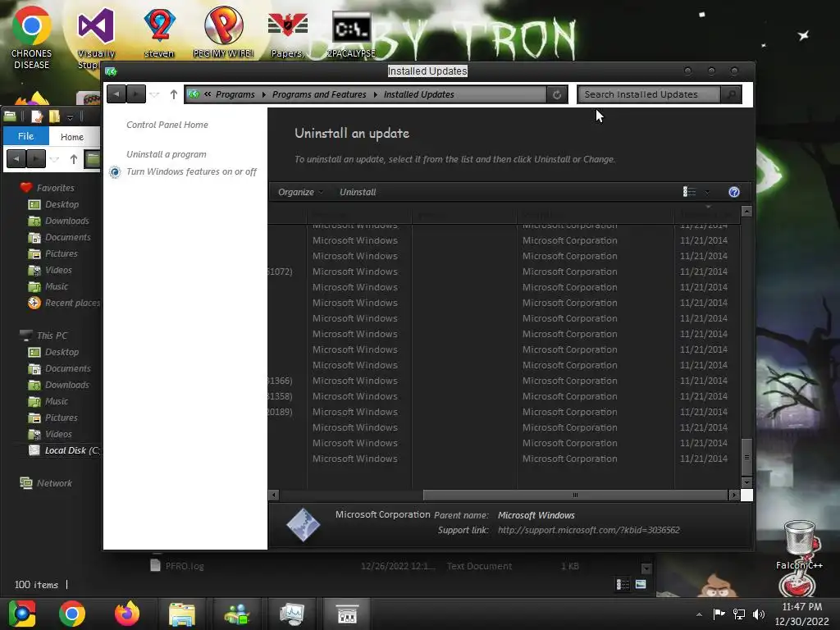Screen dimensions: 840x630
Task: Click the horizontal scrollbar left arrow
Action: click(274, 495)
